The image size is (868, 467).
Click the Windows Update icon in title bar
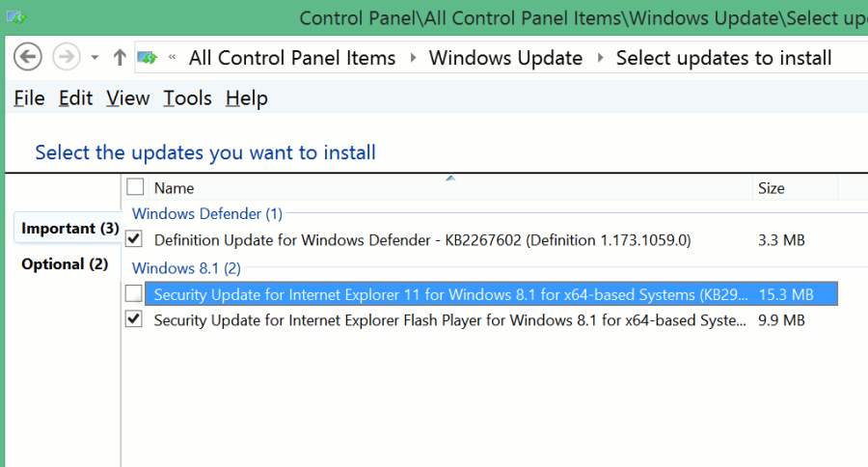pyautogui.click(x=15, y=17)
